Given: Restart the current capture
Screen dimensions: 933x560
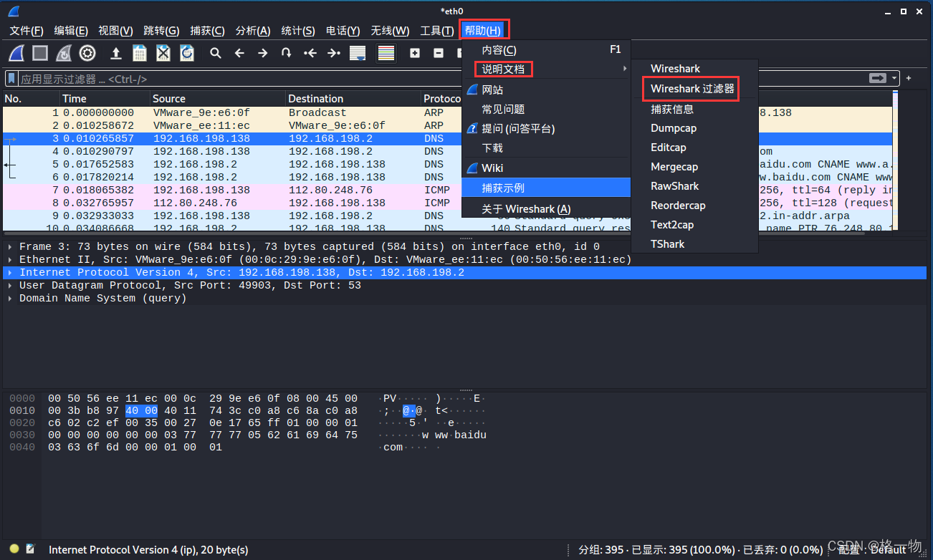Looking at the screenshot, I should tap(64, 53).
